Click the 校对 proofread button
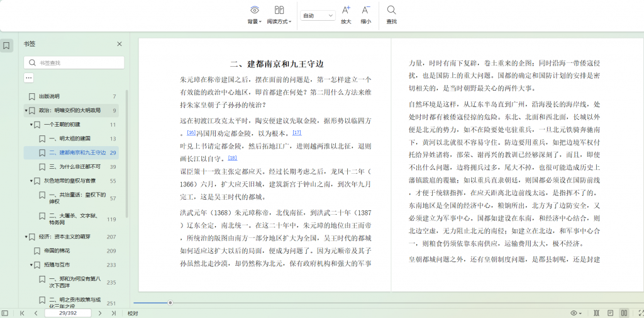Screen dimensions: 644x318 pos(133,313)
